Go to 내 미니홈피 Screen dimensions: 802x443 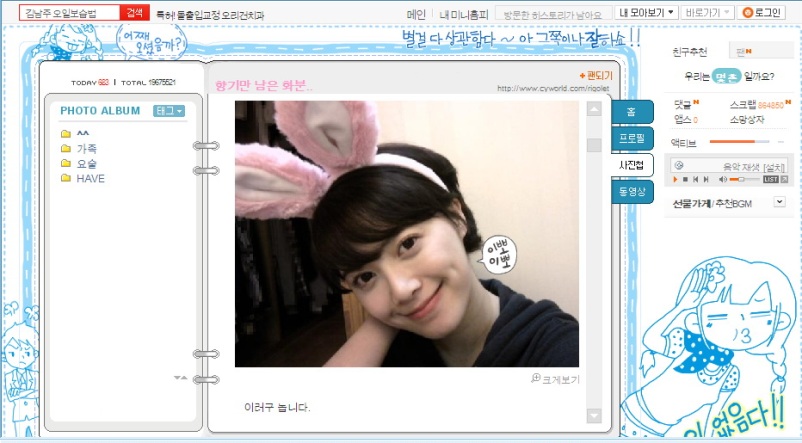[x=464, y=14]
